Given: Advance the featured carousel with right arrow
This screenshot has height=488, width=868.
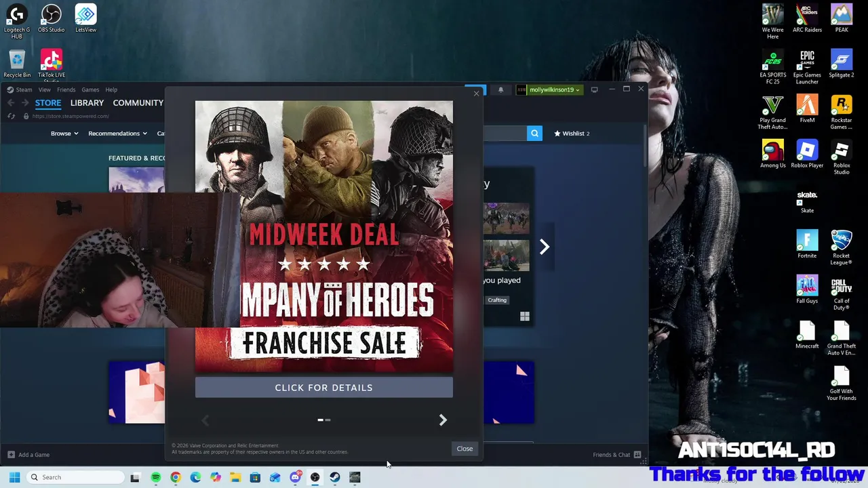Looking at the screenshot, I should click(544, 247).
